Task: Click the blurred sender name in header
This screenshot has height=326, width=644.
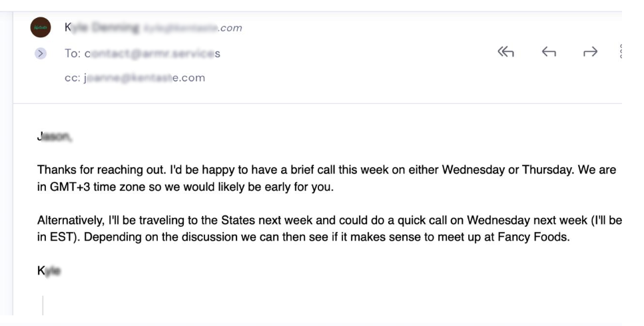Action: coord(101,27)
